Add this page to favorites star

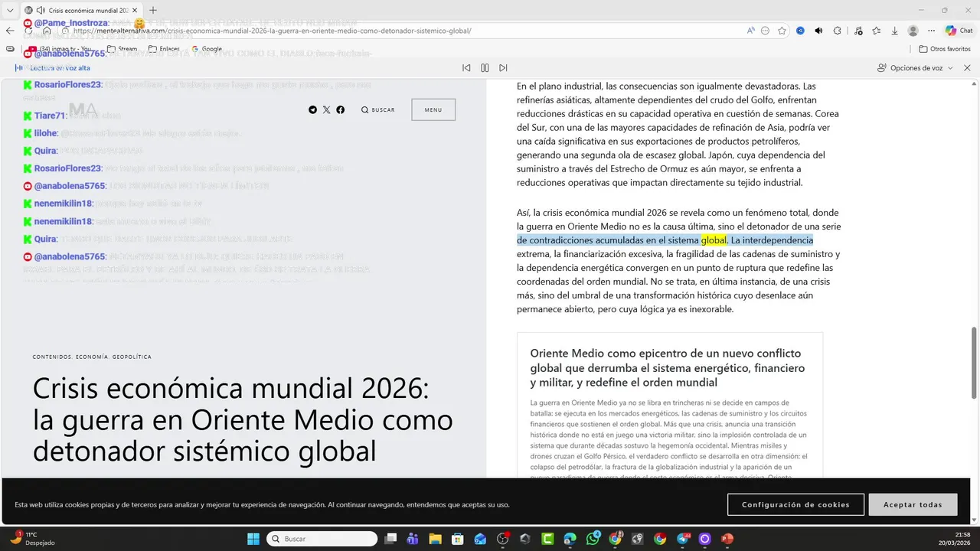[x=782, y=31]
